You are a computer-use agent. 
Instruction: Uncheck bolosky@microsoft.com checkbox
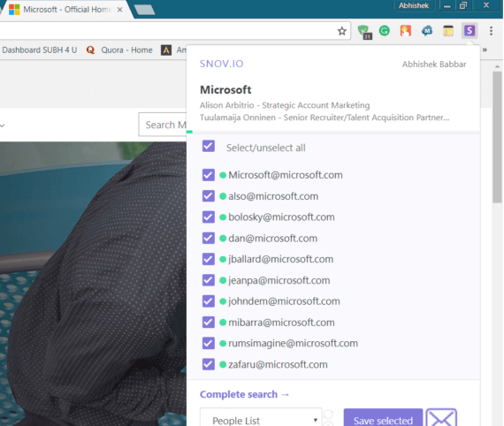[209, 217]
